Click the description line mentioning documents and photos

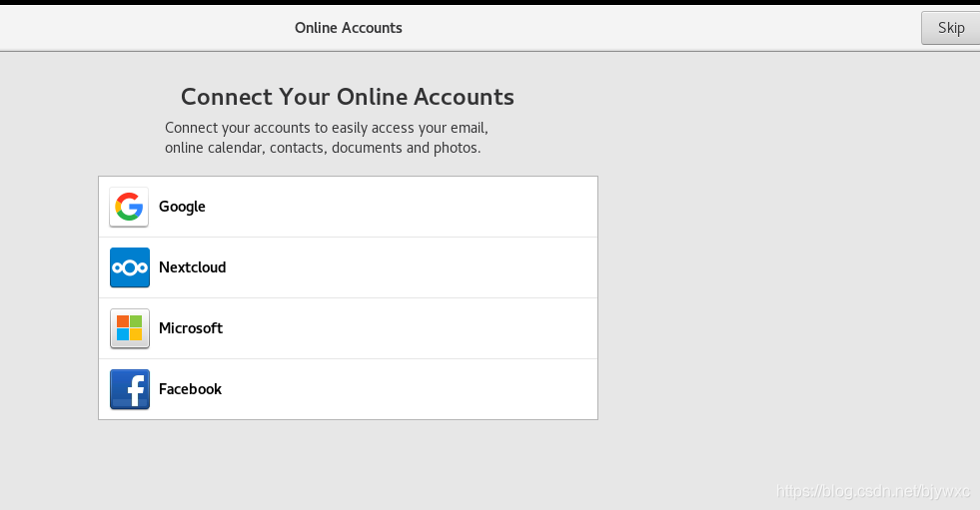323,148
